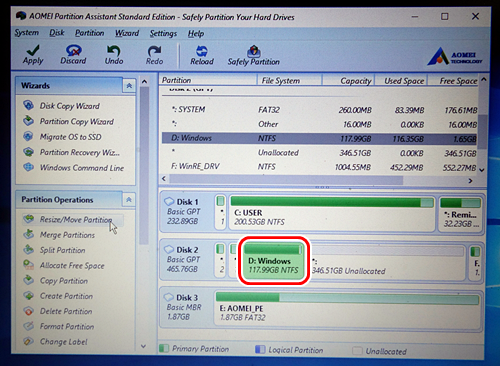Maximize the AOMEI Partition Assistant window
Viewport: 500px width, 366px height.
tap(444, 16)
